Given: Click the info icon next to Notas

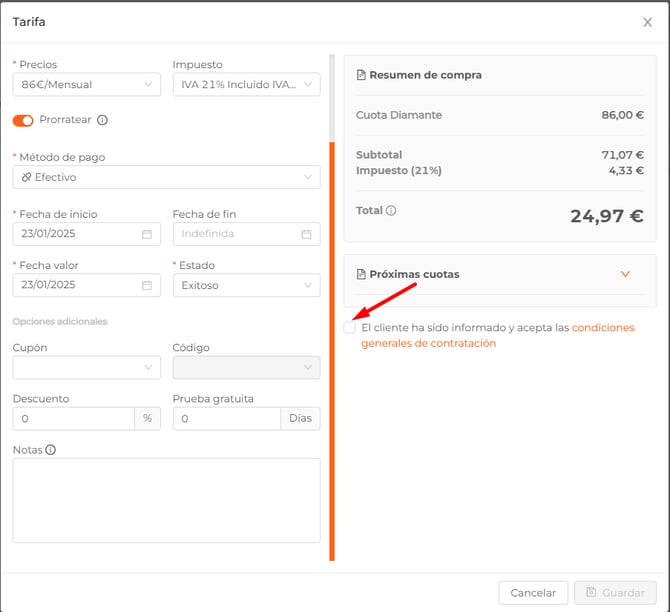Looking at the screenshot, I should click(x=51, y=450).
